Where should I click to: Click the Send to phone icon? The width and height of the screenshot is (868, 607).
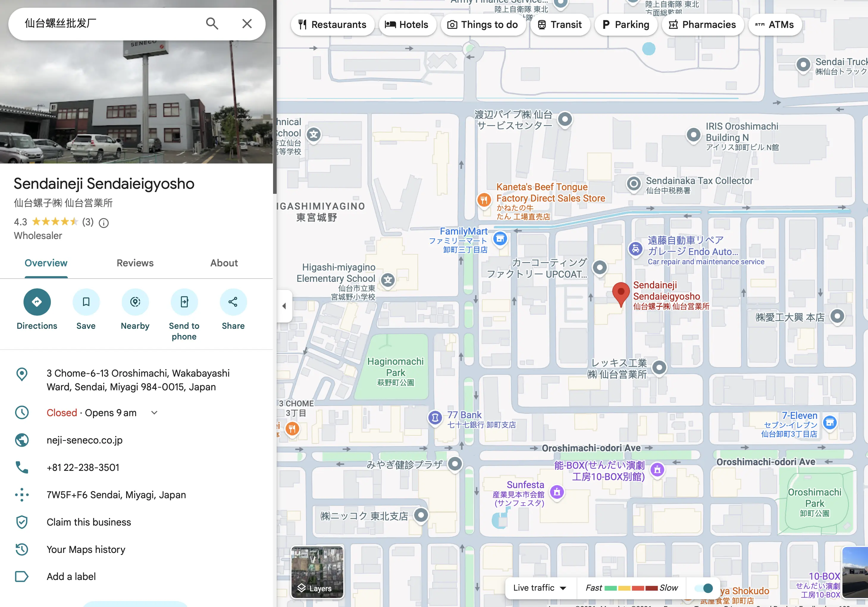click(x=184, y=302)
